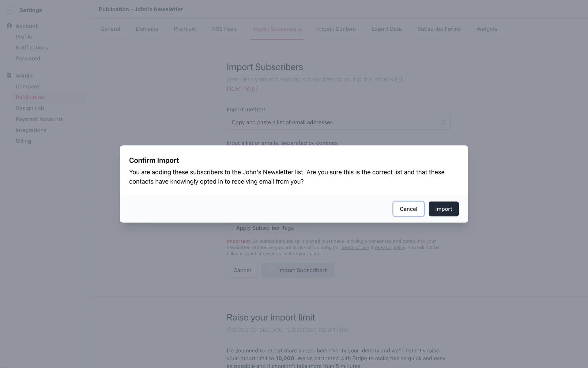This screenshot has height=368, width=588.
Task: Tick the Apply Subscriber Tags checkbox
Action: tap(230, 228)
